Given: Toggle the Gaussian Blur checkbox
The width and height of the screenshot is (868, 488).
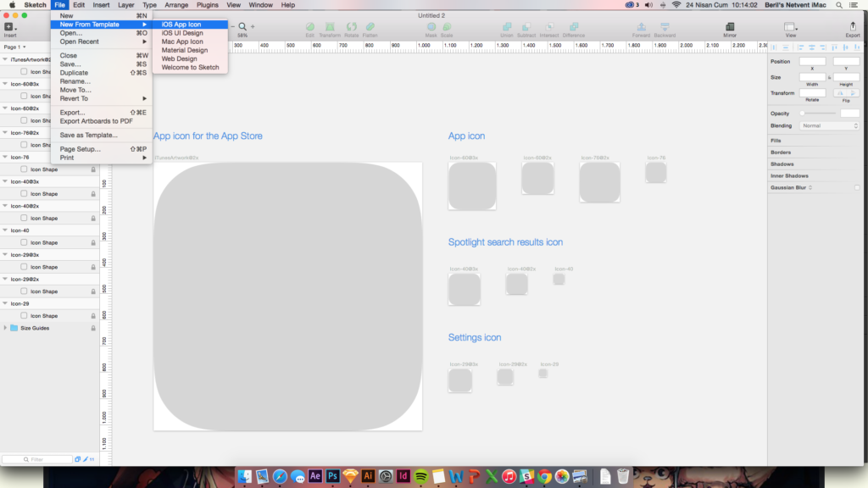Looking at the screenshot, I should click(x=857, y=187).
